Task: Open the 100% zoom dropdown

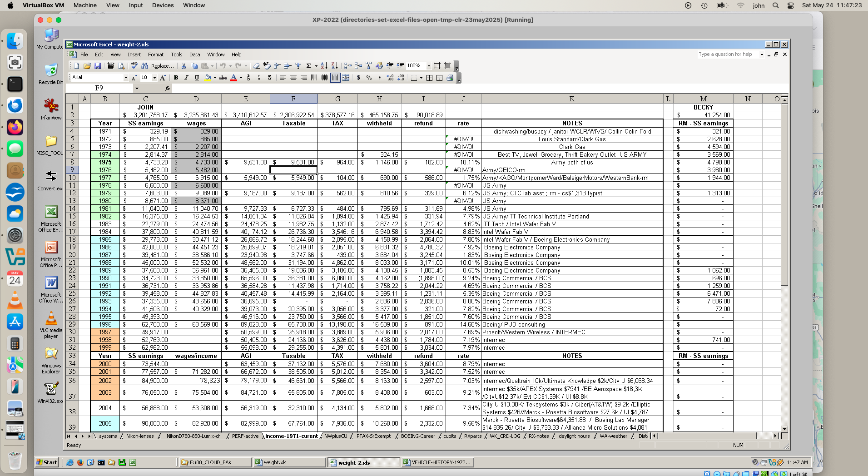Action: pos(428,66)
